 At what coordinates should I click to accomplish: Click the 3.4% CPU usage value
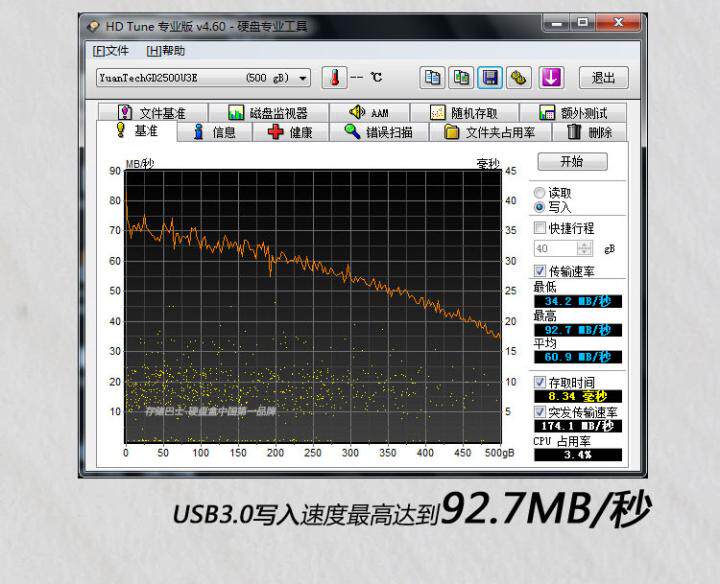[x=578, y=455]
